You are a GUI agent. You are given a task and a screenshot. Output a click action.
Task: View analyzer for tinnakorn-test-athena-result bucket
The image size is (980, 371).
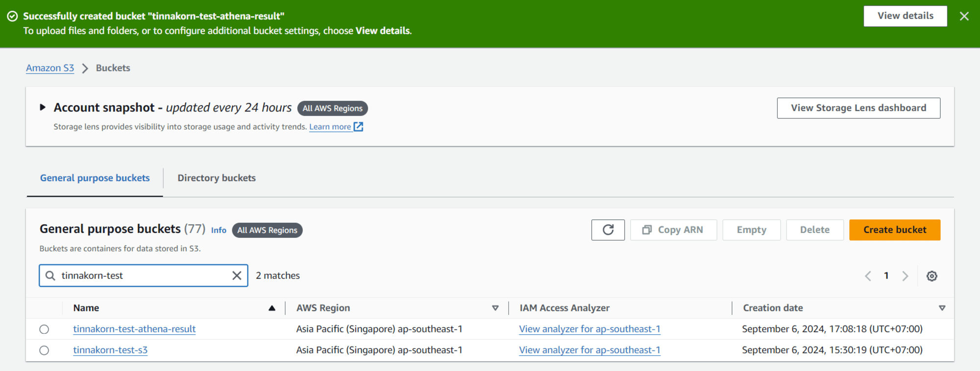point(589,329)
